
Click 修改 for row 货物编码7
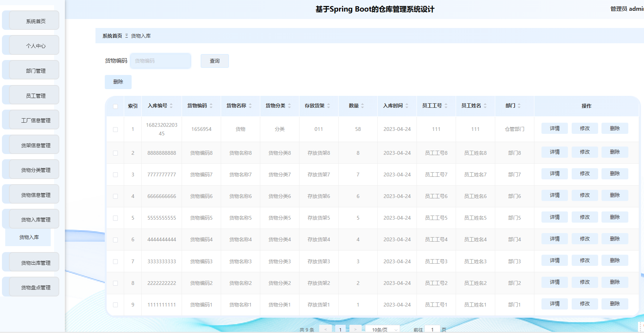585,173
